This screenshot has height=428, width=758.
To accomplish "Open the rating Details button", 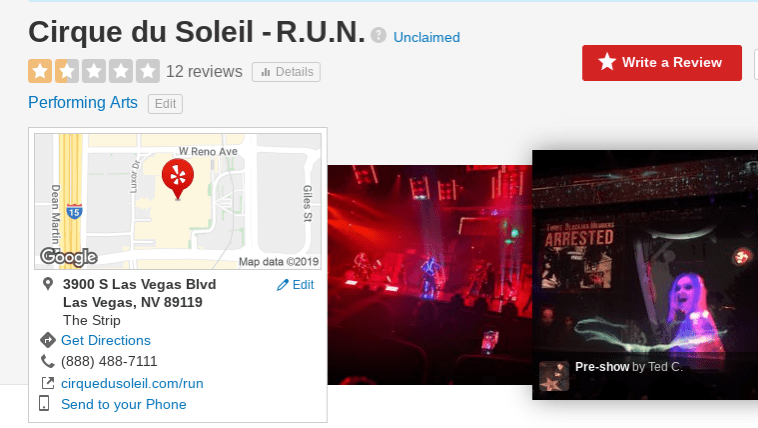I will pos(286,72).
